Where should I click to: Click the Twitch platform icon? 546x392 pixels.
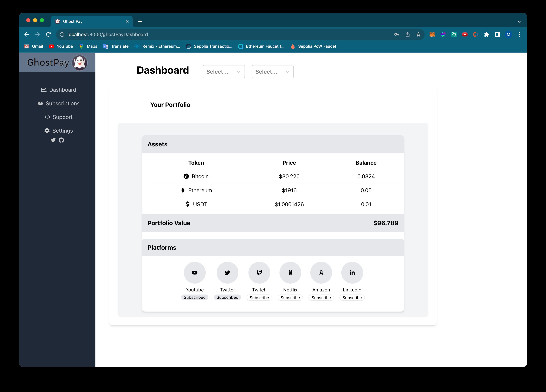point(259,273)
